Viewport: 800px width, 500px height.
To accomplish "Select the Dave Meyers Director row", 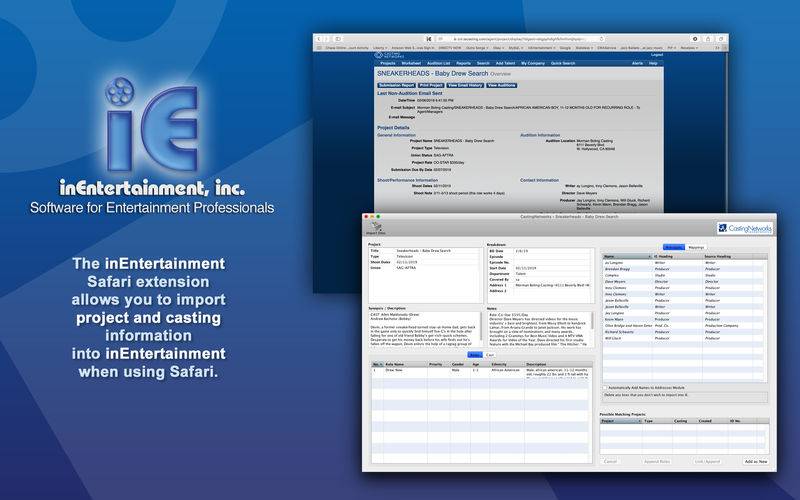I will (684, 282).
